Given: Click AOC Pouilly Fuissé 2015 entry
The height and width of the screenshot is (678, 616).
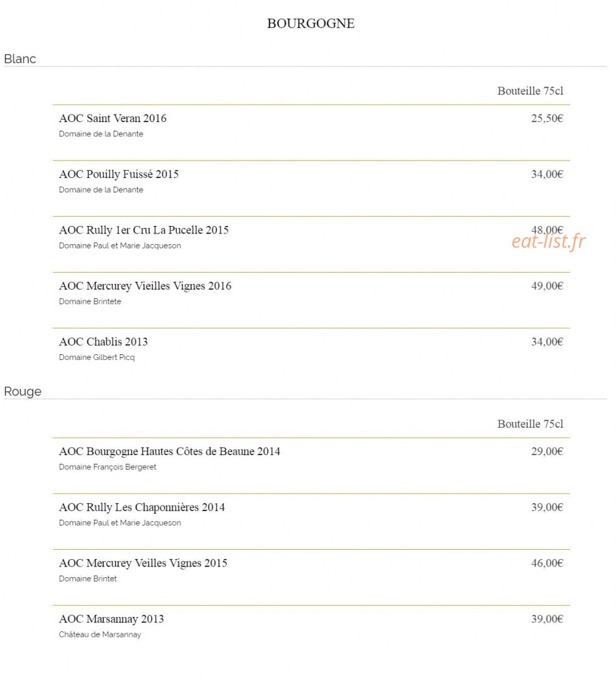Looking at the screenshot, I should tap(118, 174).
